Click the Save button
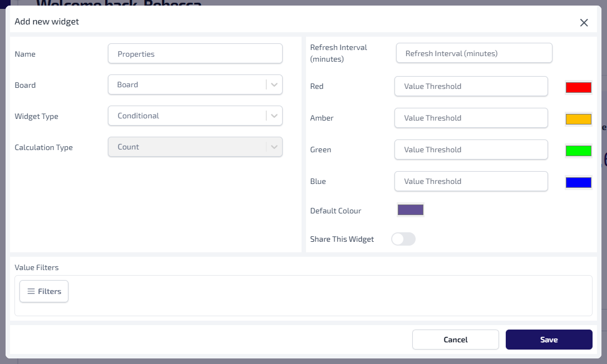607x364 pixels. [x=549, y=340]
